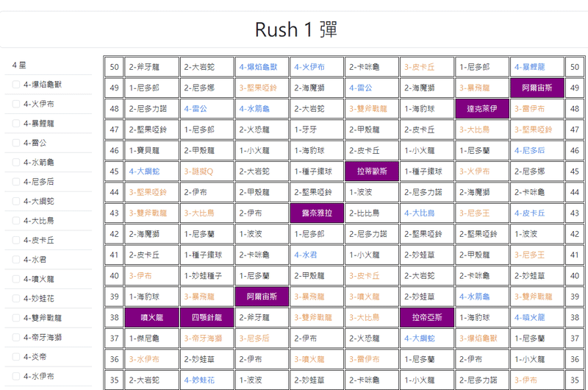
Task: Select 4-水箭龜 cell in row 39
Action: (x=482, y=297)
